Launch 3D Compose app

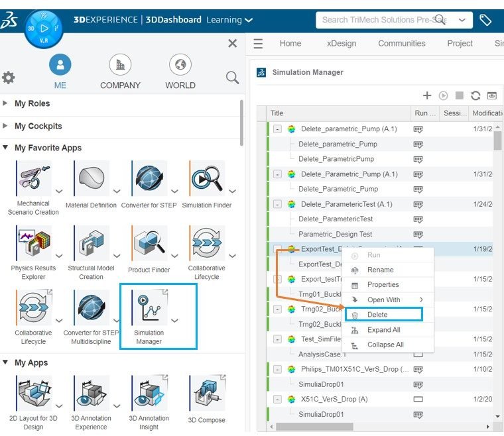click(x=207, y=393)
